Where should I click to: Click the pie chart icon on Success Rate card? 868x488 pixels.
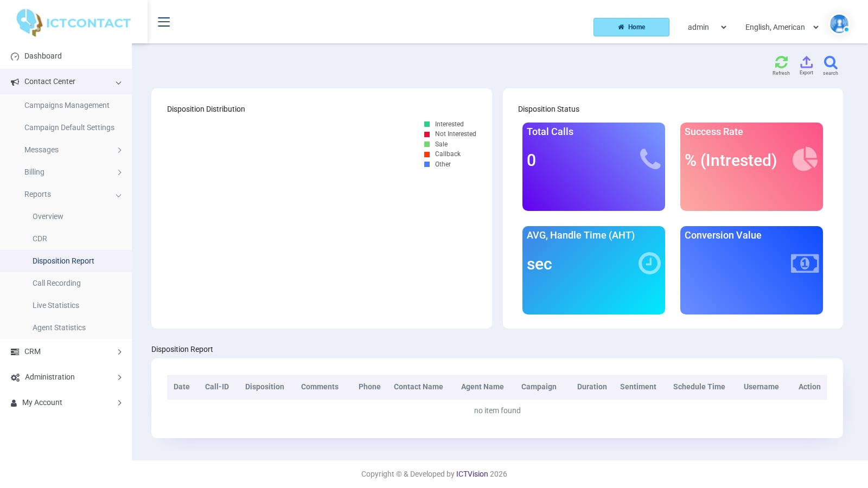coord(805,159)
